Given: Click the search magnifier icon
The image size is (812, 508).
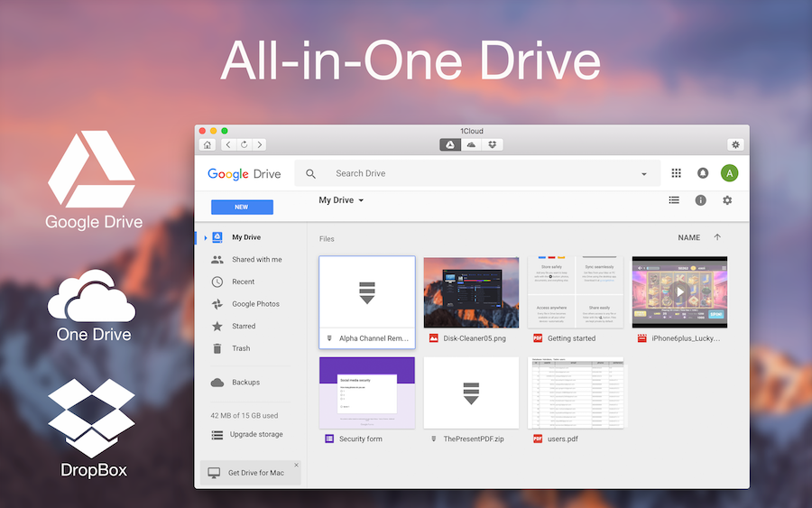Looking at the screenshot, I should click(x=310, y=174).
